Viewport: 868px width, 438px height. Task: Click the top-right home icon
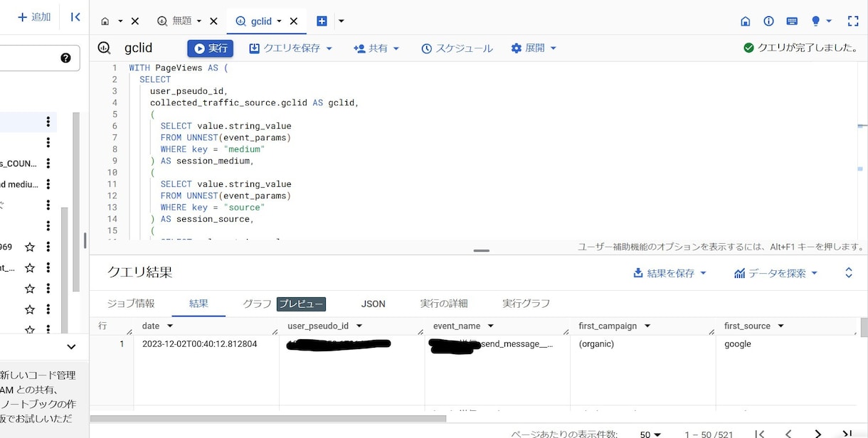click(745, 21)
